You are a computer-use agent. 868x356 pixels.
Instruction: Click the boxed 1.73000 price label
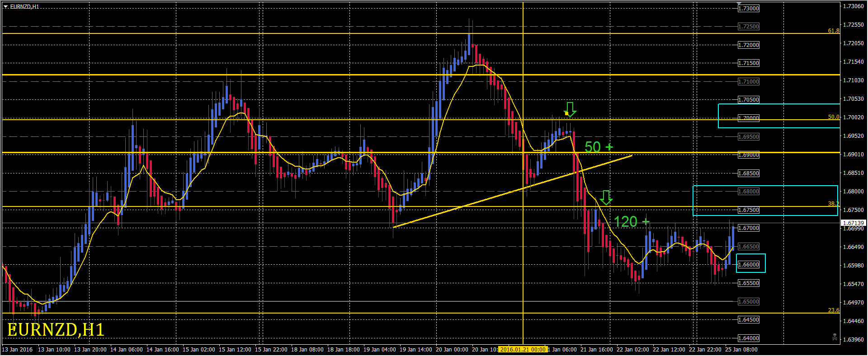[749, 9]
